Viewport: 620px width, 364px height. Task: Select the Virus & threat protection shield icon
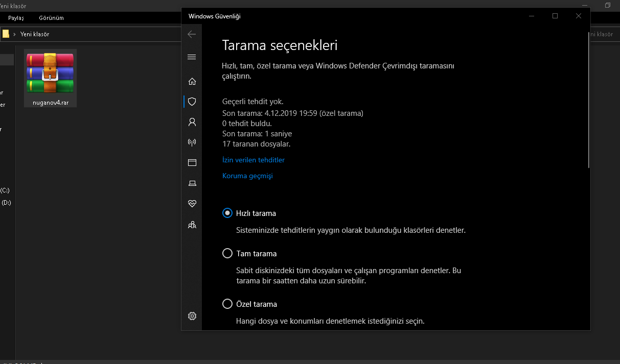(192, 102)
